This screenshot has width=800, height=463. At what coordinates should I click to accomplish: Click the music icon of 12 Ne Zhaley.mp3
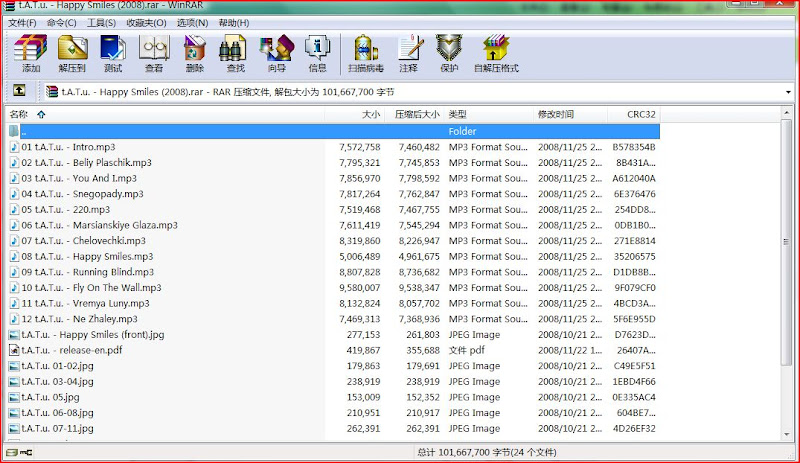(x=14, y=319)
